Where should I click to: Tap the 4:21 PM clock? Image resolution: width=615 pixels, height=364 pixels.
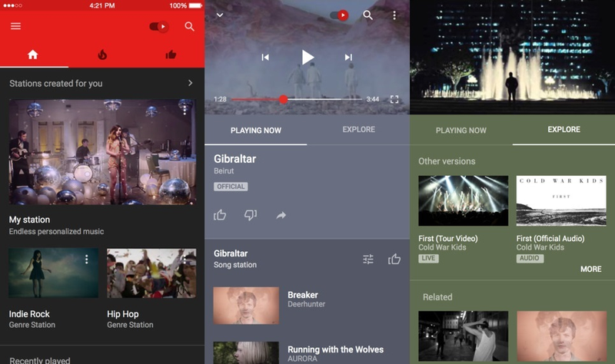(102, 5)
